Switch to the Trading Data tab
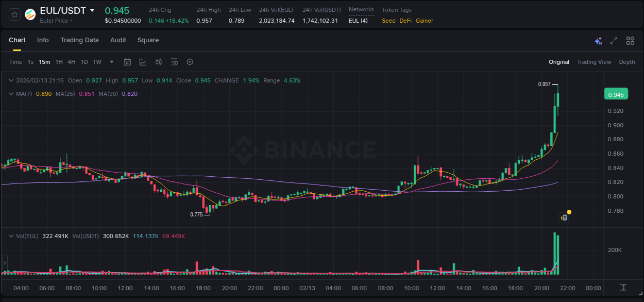 coord(79,40)
